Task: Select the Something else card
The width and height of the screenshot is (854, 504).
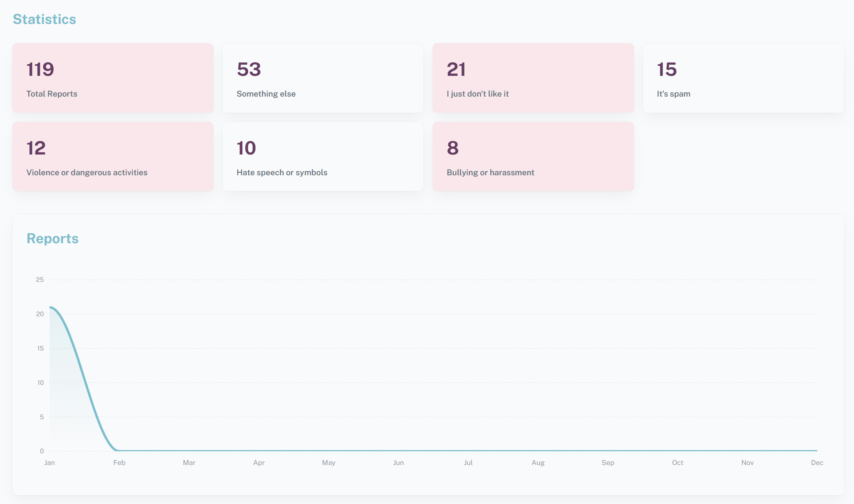Action: [x=323, y=78]
